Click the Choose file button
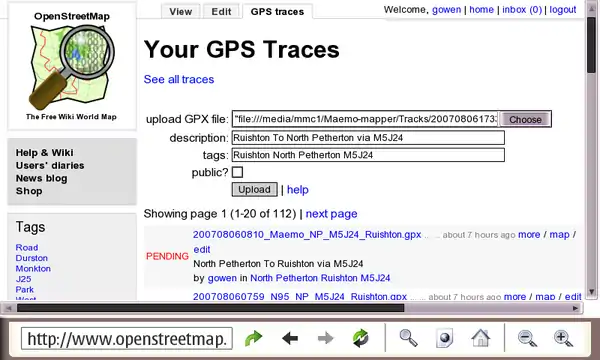 point(525,119)
